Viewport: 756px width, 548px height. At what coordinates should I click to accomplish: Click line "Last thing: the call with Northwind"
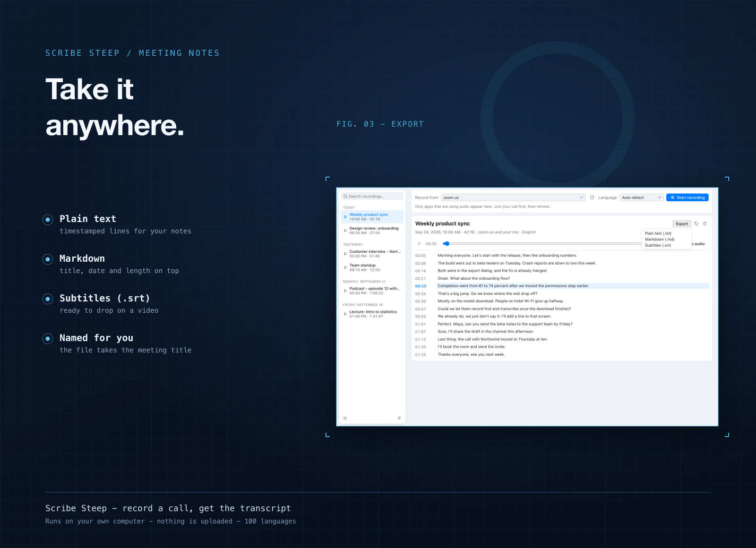pyautogui.click(x=493, y=339)
